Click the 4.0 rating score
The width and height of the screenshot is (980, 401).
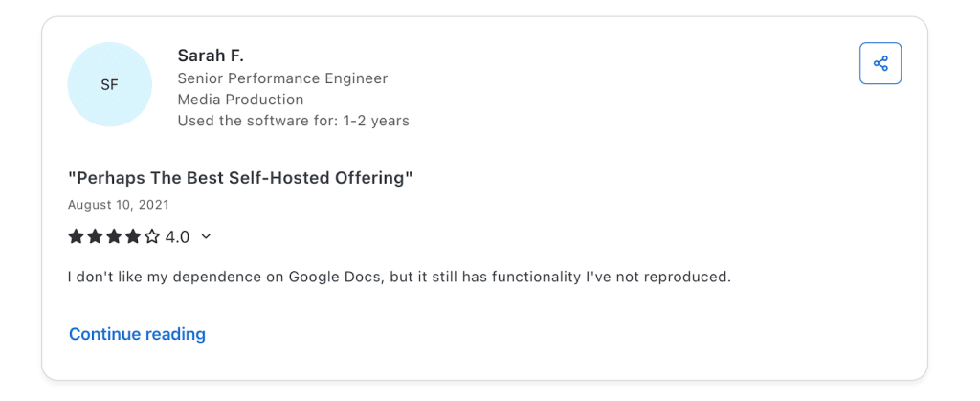(178, 236)
